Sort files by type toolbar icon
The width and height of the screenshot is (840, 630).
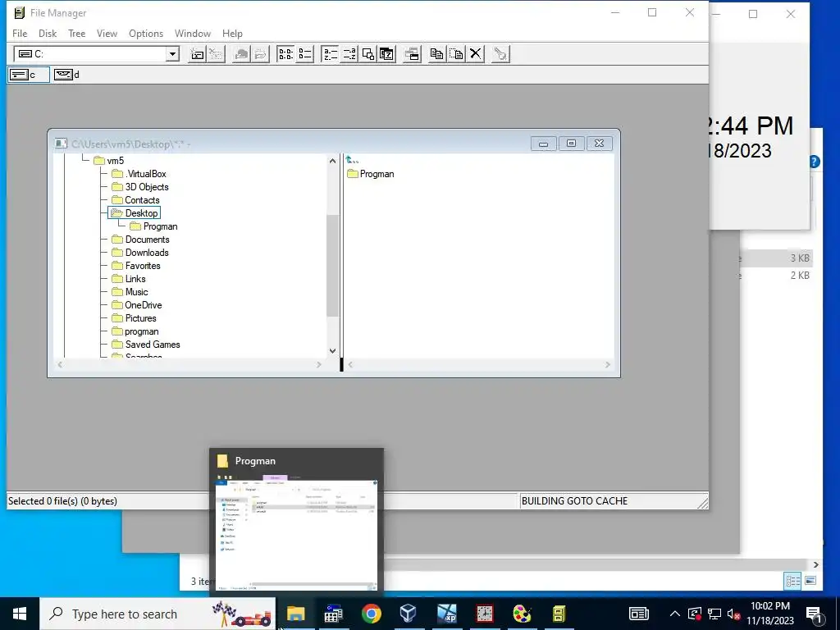pyautogui.click(x=349, y=54)
